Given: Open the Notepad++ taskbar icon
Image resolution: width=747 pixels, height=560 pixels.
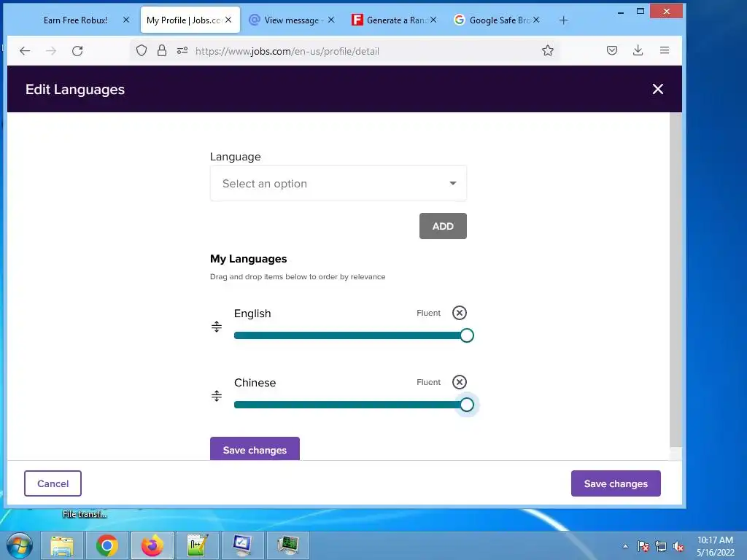Looking at the screenshot, I should [x=197, y=545].
